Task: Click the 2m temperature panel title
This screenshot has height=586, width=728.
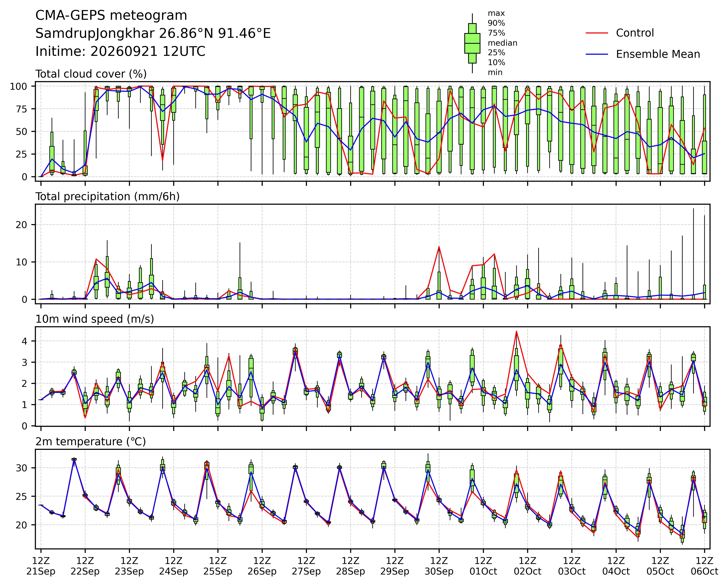Action: [91, 442]
